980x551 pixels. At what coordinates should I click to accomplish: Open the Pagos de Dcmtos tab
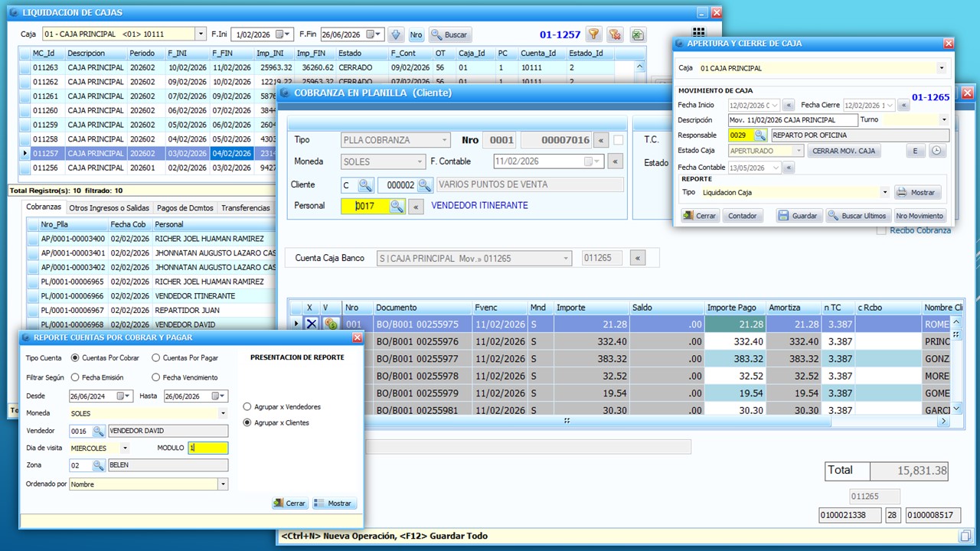[x=185, y=208]
